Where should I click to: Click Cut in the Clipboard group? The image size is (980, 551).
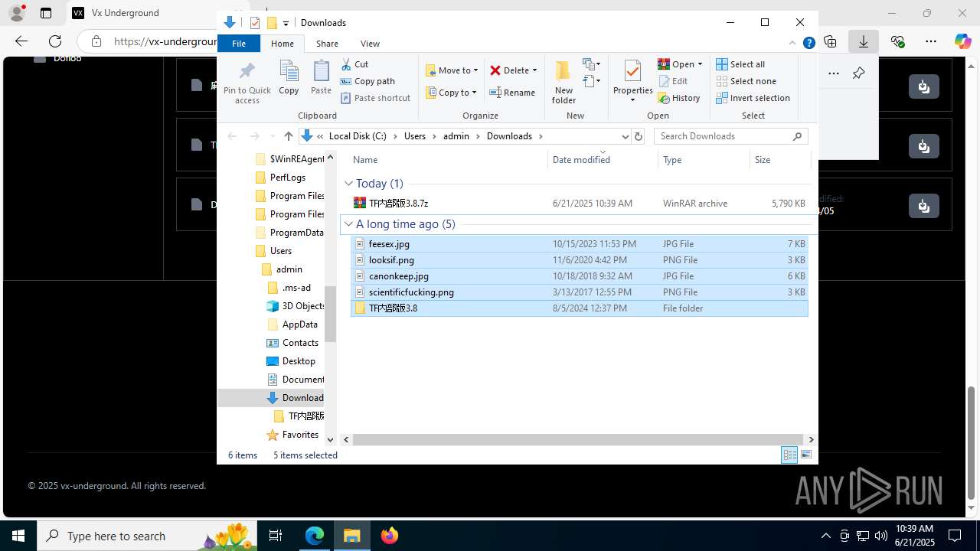pos(354,64)
